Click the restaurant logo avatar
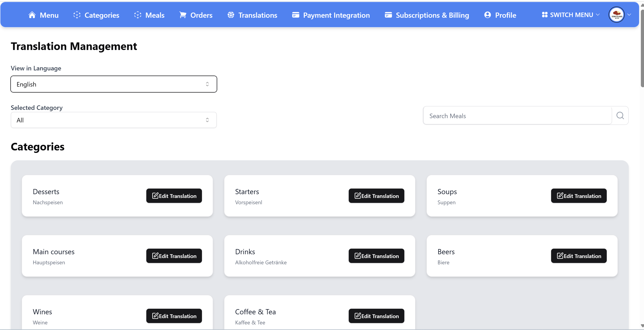 tap(616, 15)
